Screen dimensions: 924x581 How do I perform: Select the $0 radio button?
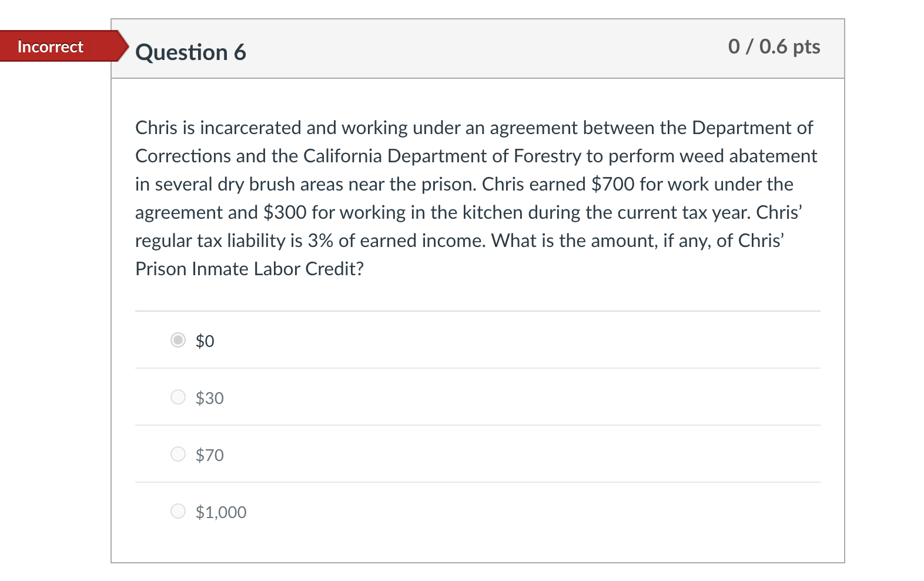[178, 340]
